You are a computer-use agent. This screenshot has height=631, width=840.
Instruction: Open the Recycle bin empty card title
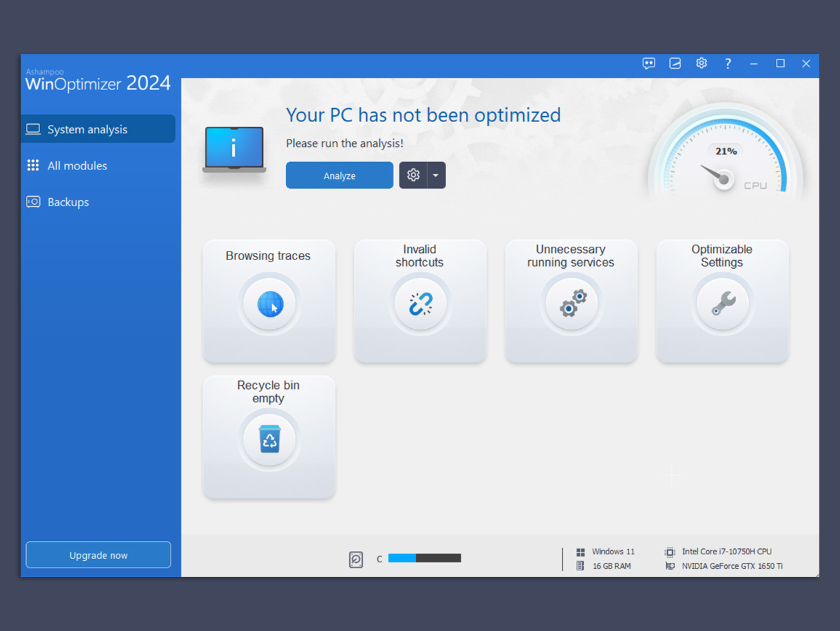[268, 392]
